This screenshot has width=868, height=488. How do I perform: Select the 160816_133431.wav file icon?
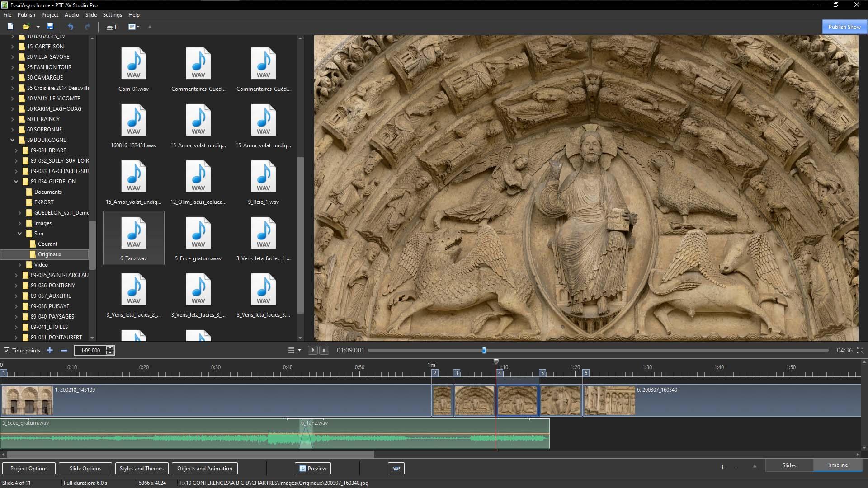[x=134, y=120]
